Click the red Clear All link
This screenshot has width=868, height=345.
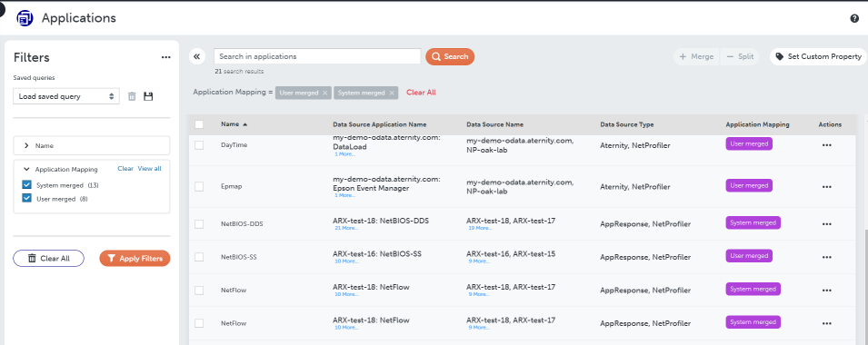click(x=421, y=93)
